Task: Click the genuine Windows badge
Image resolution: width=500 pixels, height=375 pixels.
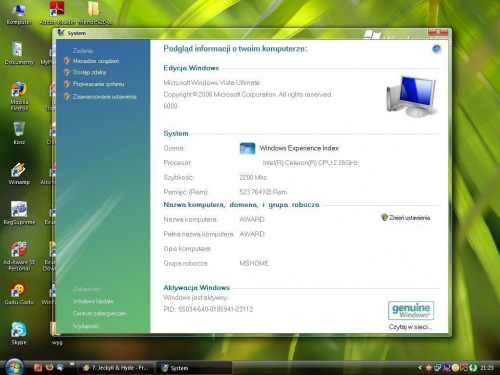Action: (x=411, y=310)
